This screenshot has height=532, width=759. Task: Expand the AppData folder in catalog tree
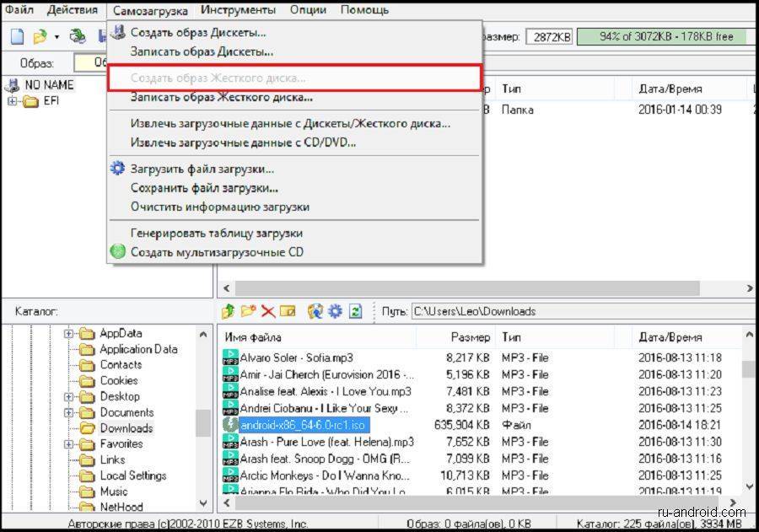(x=69, y=333)
